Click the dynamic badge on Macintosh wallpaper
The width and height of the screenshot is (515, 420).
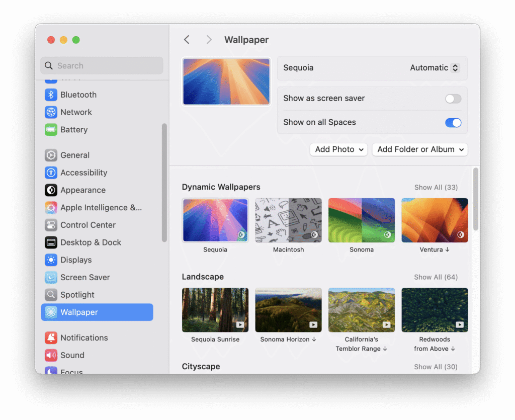click(x=314, y=234)
